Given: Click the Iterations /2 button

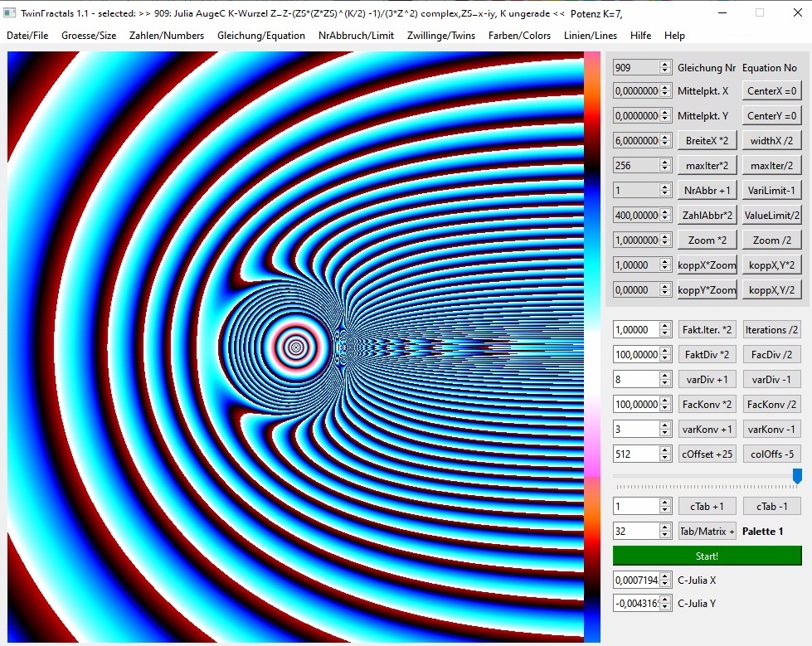Looking at the screenshot, I should pyautogui.click(x=771, y=329).
